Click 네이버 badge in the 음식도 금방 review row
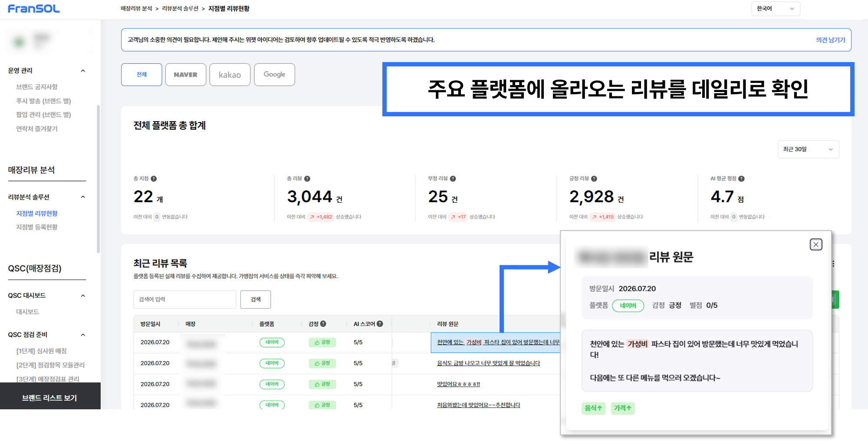The width and height of the screenshot is (868, 441). click(x=272, y=363)
